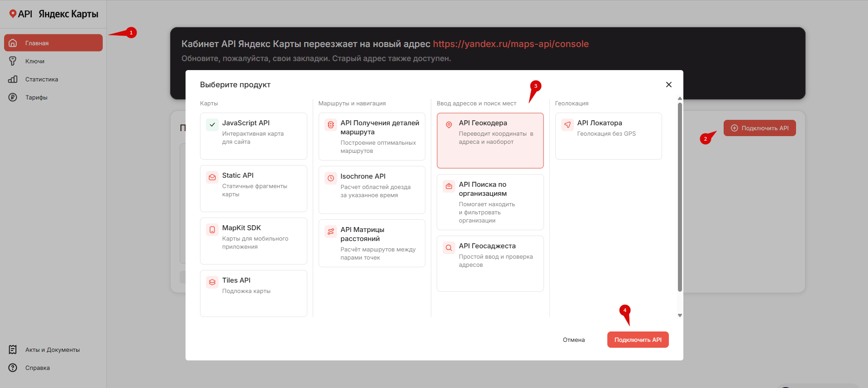Screen dimensions: 868x388
Task: Click the plus icon in the page's Подключить API button
Action: coord(734,128)
